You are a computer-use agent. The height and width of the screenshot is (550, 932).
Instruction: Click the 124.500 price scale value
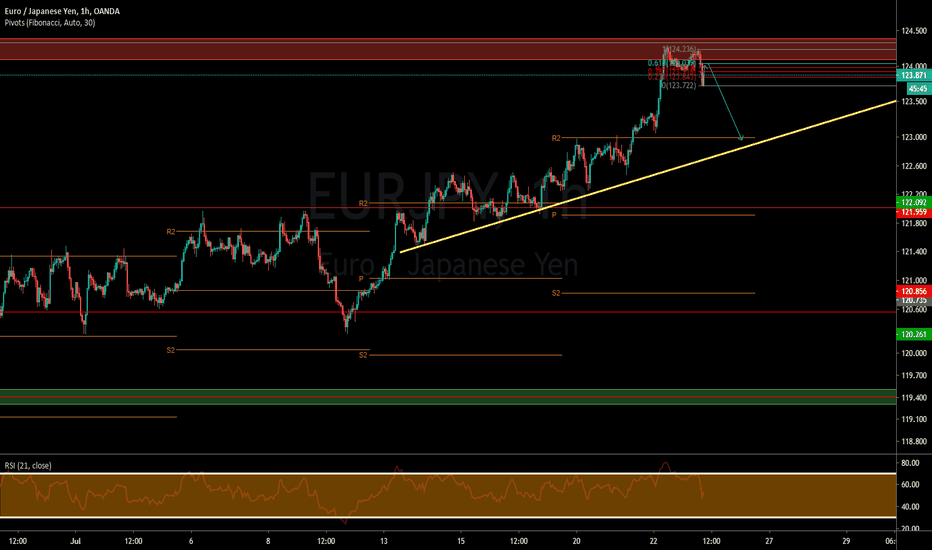pos(914,30)
